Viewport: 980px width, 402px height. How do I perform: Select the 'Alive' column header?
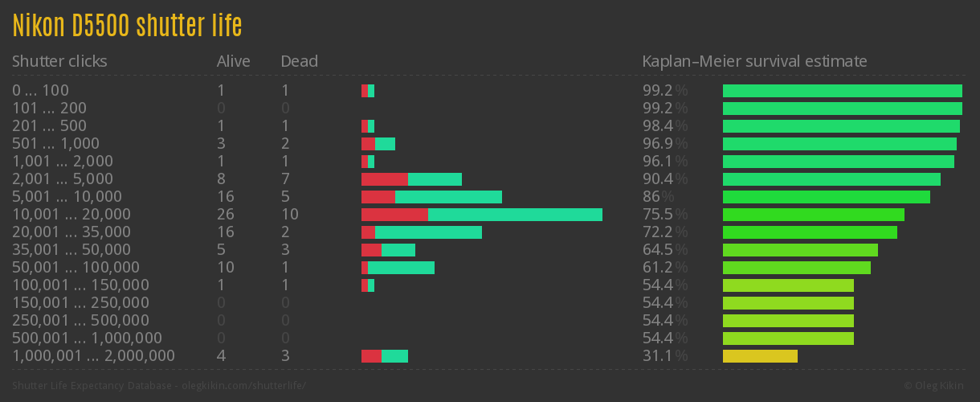233,61
